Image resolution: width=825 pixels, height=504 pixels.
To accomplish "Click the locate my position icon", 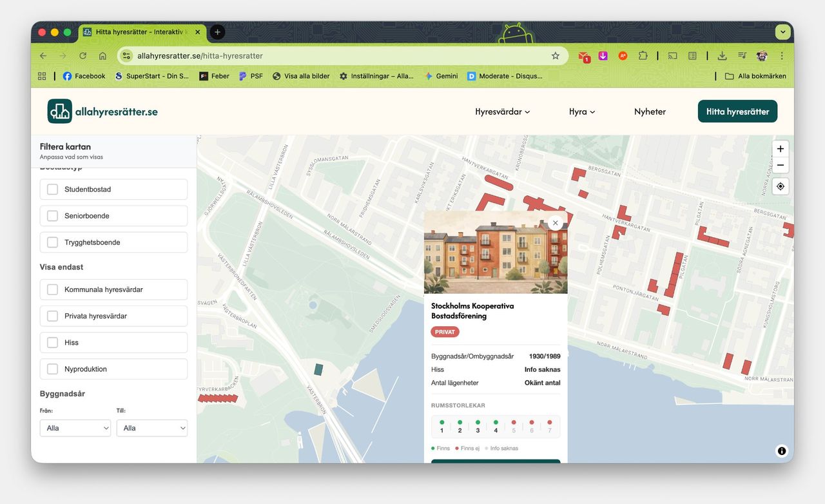I will click(780, 186).
